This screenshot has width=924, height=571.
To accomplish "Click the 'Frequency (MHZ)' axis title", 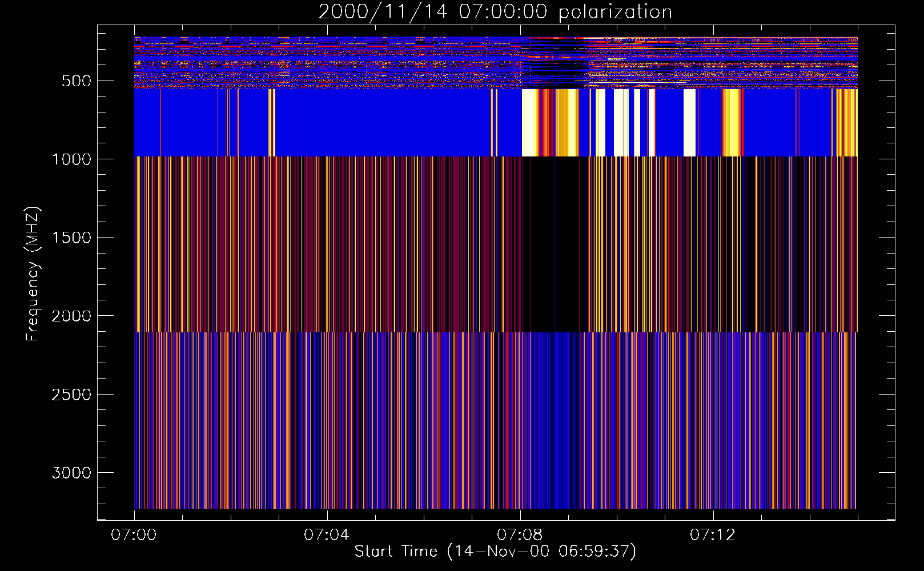I will (x=33, y=274).
